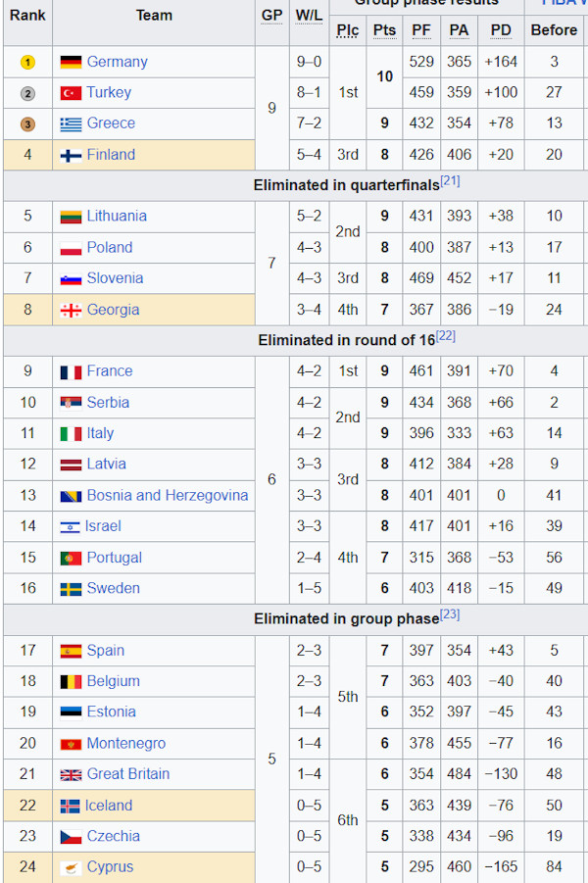Click the Bosnia and Herzegovina flag icon
588x883 pixels.
click(71, 496)
